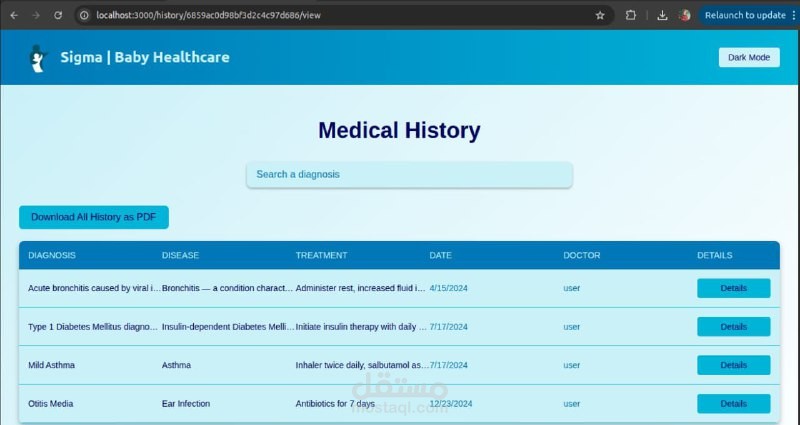
Task: Click the 'Ear Infection' disease cell
Action: click(186, 404)
